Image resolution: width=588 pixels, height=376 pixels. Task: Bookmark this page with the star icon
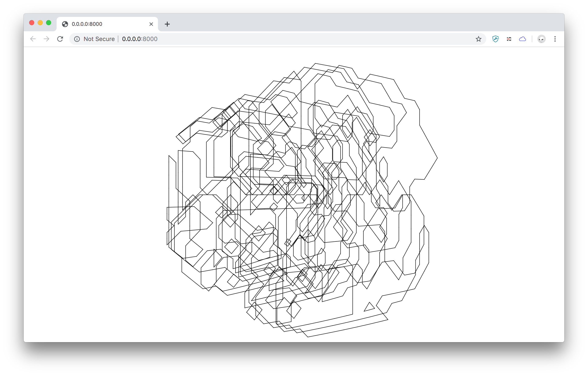pos(478,39)
